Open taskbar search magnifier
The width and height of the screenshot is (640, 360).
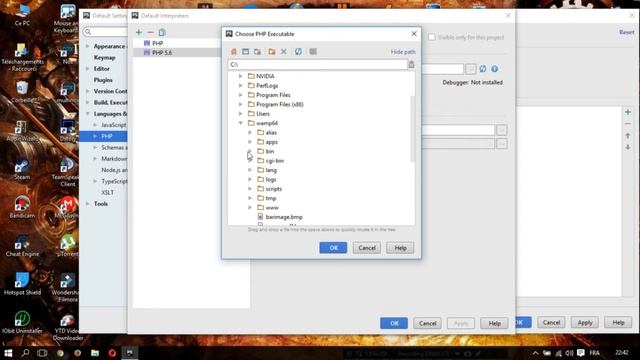coord(25,353)
